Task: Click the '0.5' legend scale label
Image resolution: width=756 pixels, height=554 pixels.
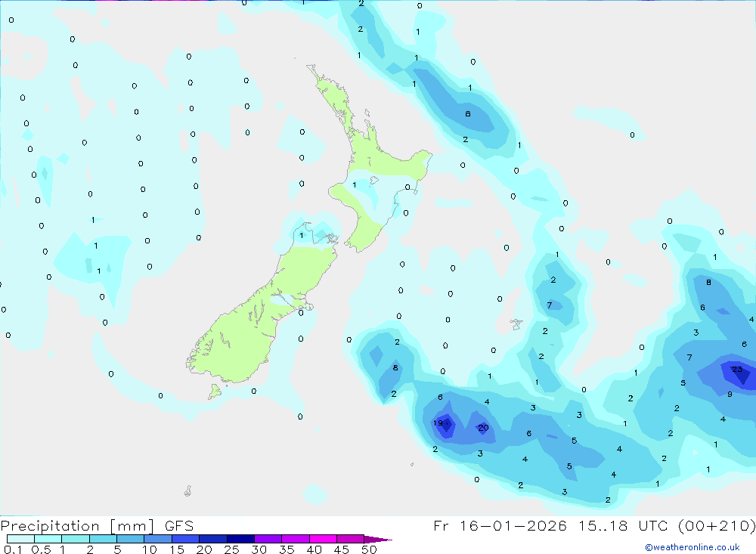Action: click(41, 549)
